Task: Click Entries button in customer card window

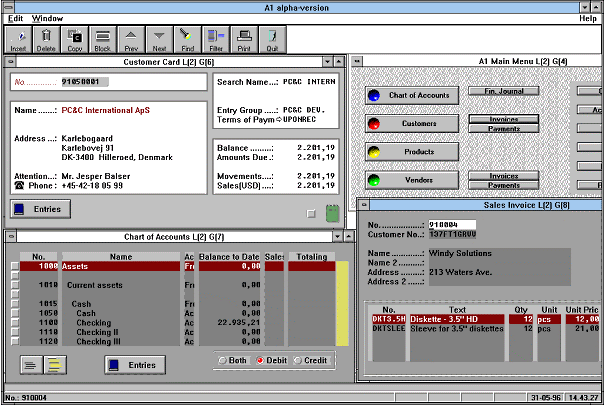Action: point(40,209)
